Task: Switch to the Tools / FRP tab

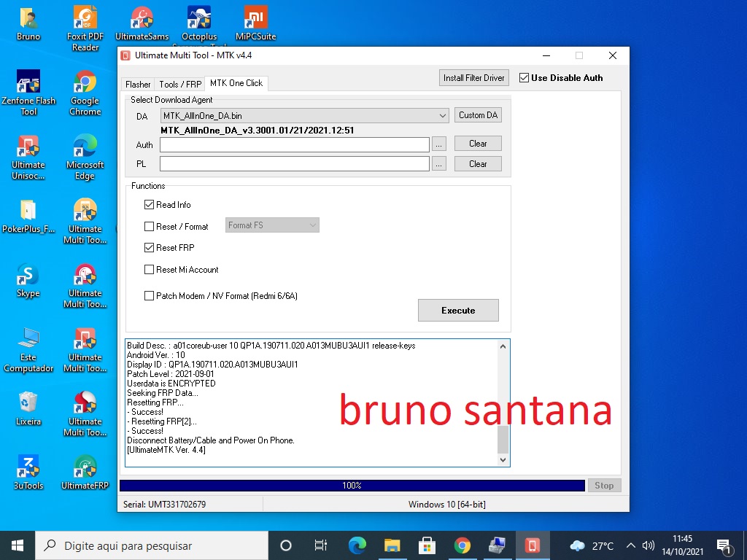Action: [x=180, y=85]
